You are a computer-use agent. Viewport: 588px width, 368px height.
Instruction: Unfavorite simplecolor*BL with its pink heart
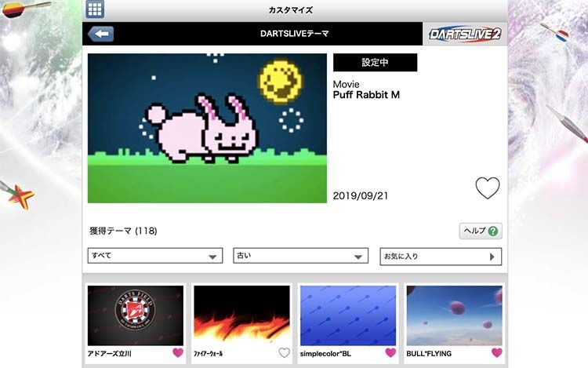390,352
